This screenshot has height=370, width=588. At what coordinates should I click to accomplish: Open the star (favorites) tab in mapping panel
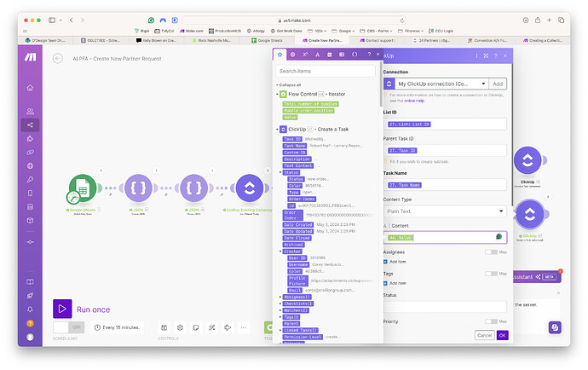[x=280, y=55]
